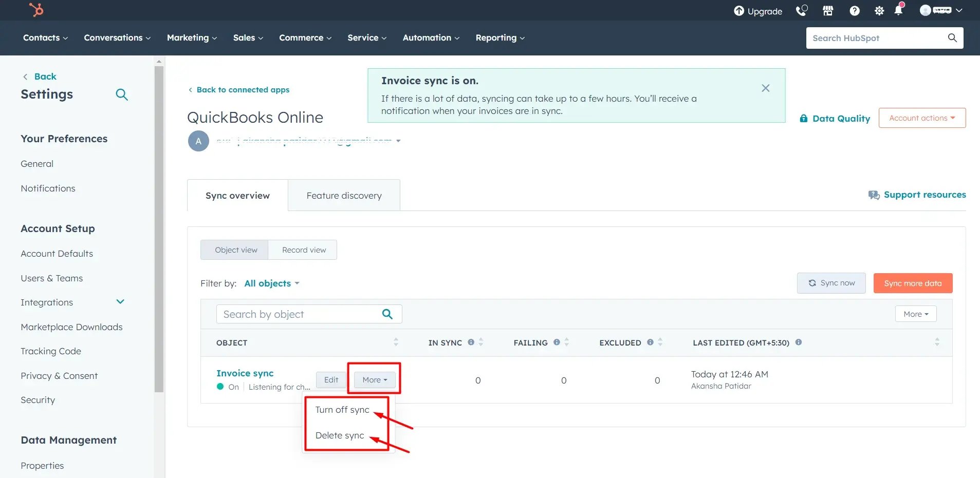Click the Search by object magnifier icon

click(387, 314)
